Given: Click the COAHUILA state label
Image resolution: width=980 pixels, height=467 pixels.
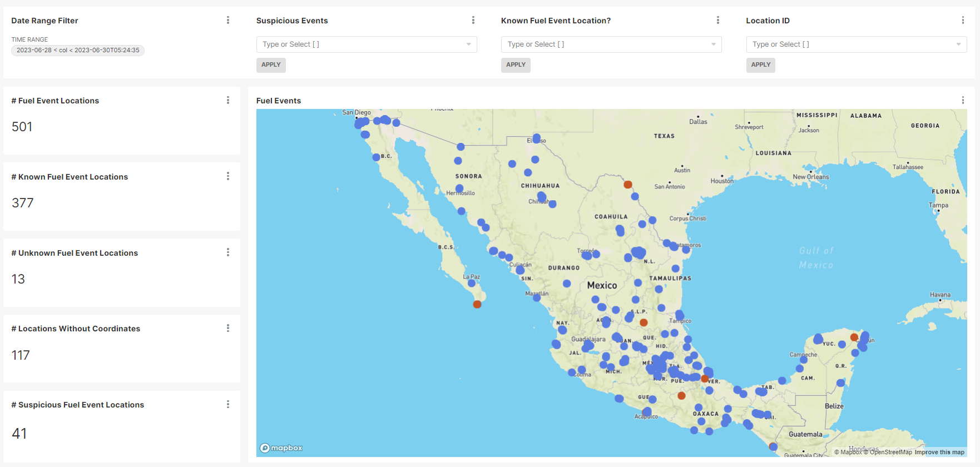Looking at the screenshot, I should pyautogui.click(x=611, y=217).
